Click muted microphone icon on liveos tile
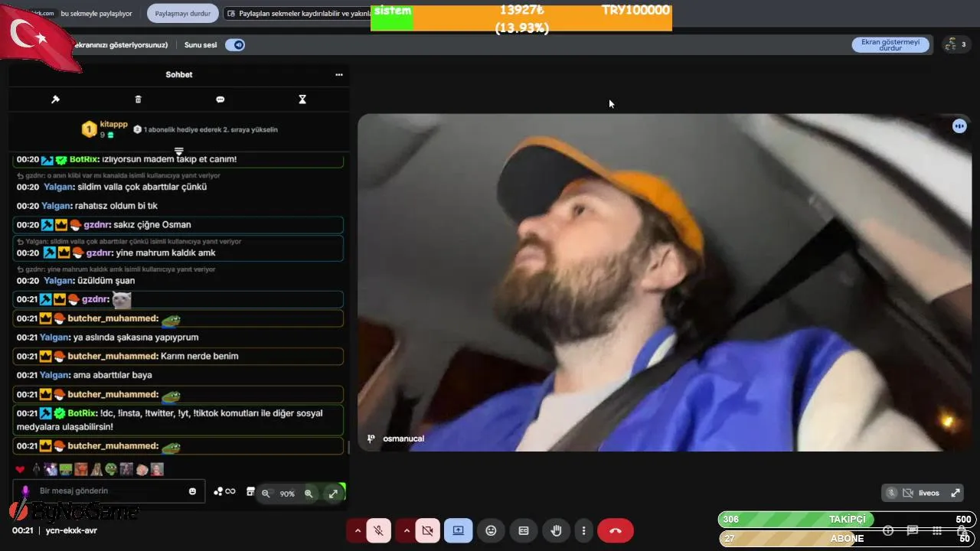Screen dimensions: 980x551 click(x=891, y=493)
